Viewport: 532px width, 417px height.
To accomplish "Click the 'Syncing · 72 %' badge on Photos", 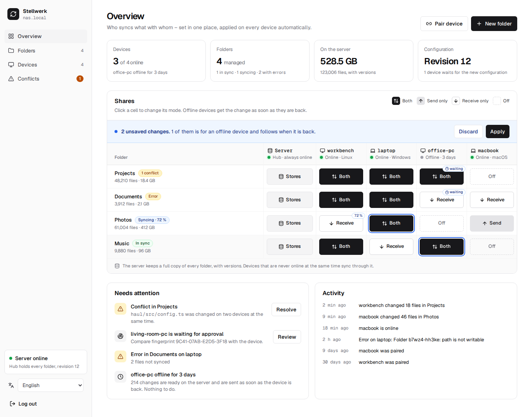I will click(152, 220).
